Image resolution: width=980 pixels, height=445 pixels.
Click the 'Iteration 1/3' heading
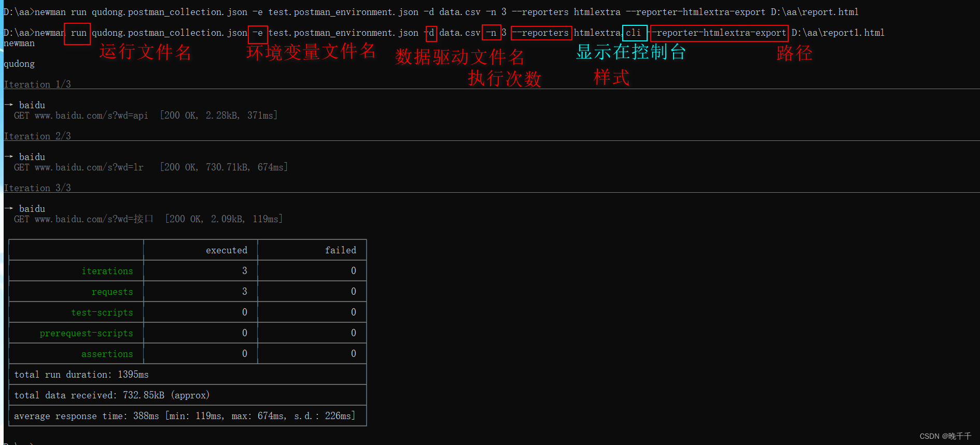click(37, 84)
